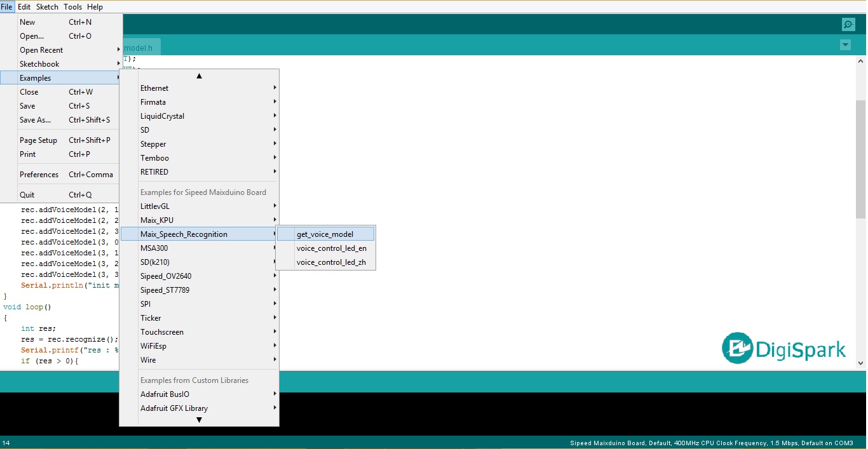Screen dimensions: 868x449
Task: Open the voice_control_led_zh example sketch
Action: 331,262
